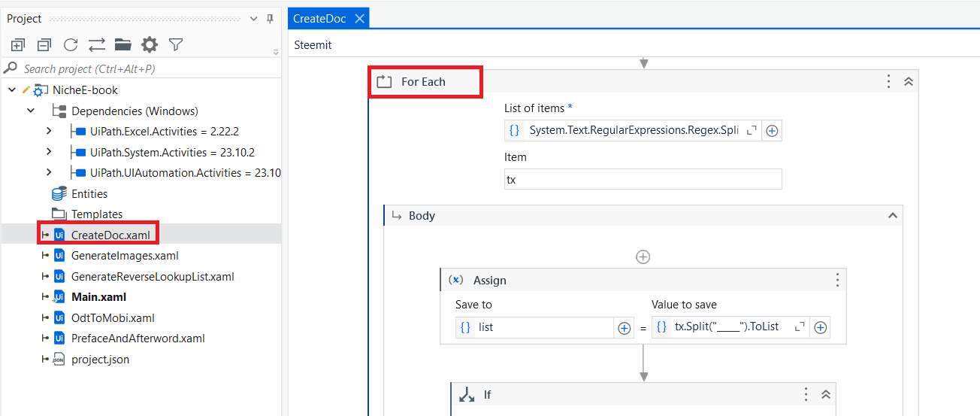Select GenerateImages.xaml file
Image resolution: width=980 pixels, height=416 pixels.
click(x=125, y=256)
